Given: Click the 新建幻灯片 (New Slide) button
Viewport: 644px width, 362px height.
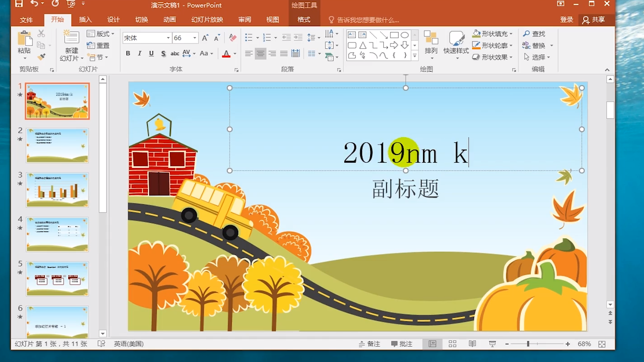Looking at the screenshot, I should point(70,45).
